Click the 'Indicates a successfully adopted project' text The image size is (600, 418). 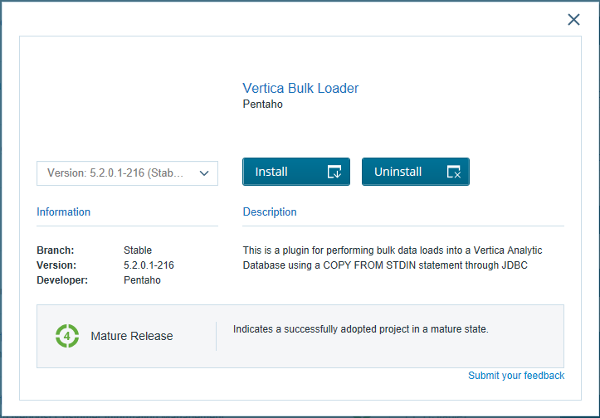coord(360,329)
